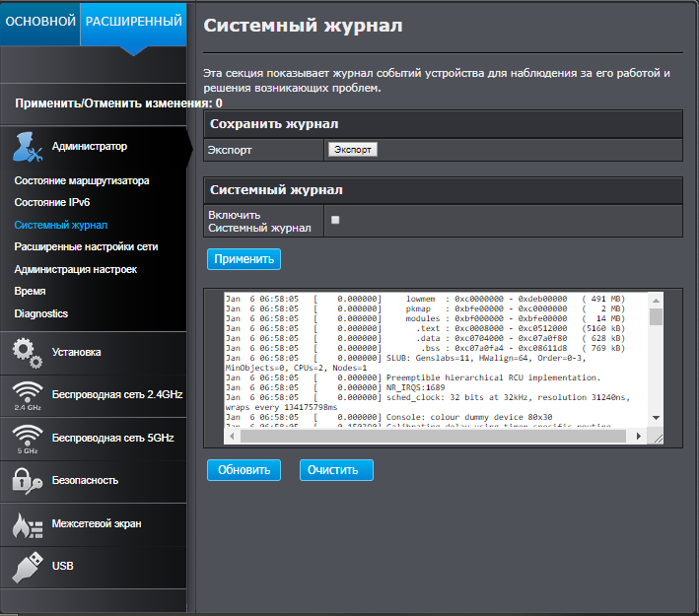Open the Diagnostics page

[41, 313]
